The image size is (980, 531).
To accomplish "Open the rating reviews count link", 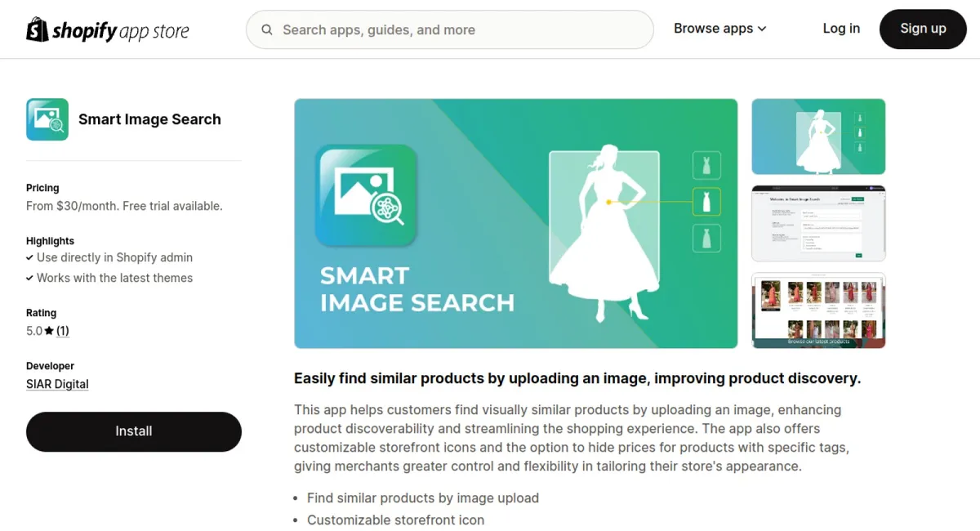I will point(63,331).
